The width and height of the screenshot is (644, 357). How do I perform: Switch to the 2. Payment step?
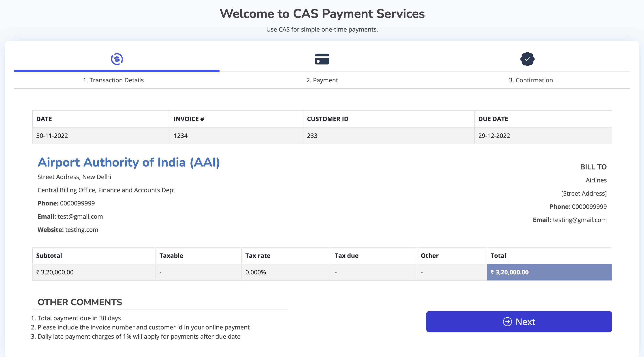click(322, 80)
